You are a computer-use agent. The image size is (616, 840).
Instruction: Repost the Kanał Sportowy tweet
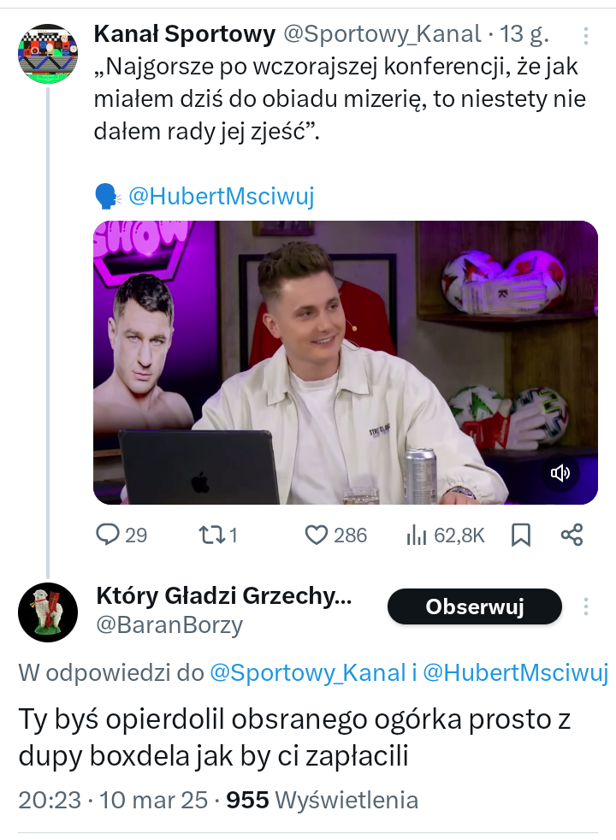(211, 535)
